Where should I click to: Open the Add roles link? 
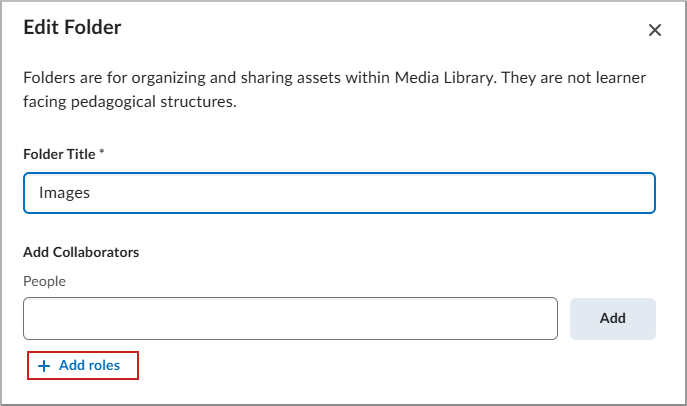click(x=82, y=366)
